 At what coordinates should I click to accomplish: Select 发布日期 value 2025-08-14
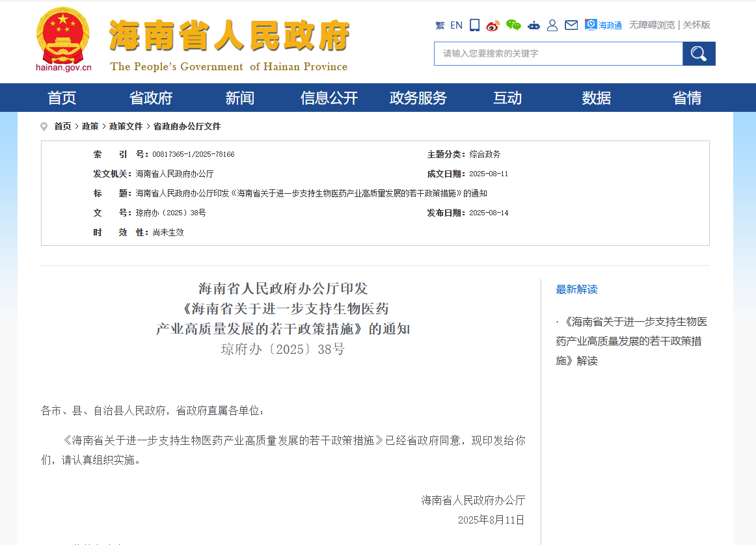[489, 213]
